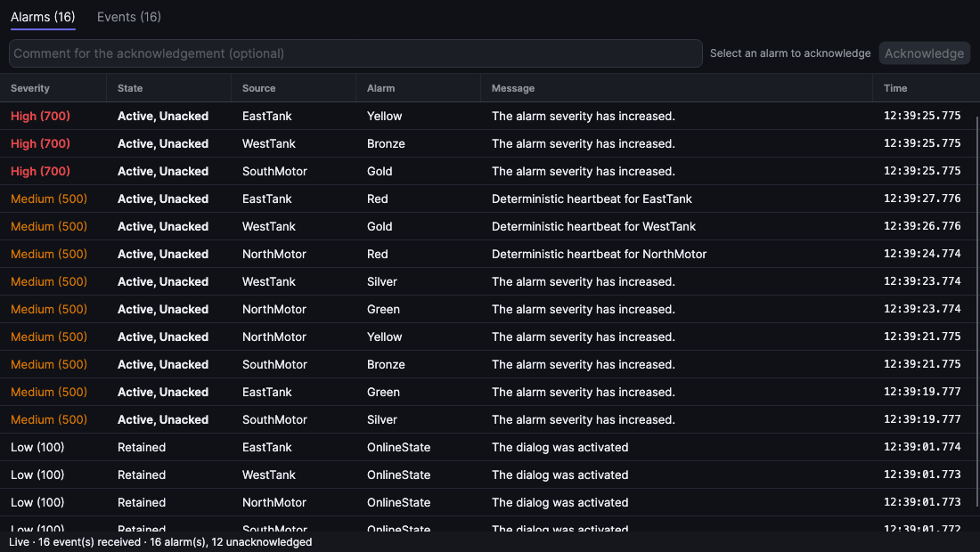Select the SouthMotor Silver alarm row
The width and height of the screenshot is (980, 552).
pos(487,419)
